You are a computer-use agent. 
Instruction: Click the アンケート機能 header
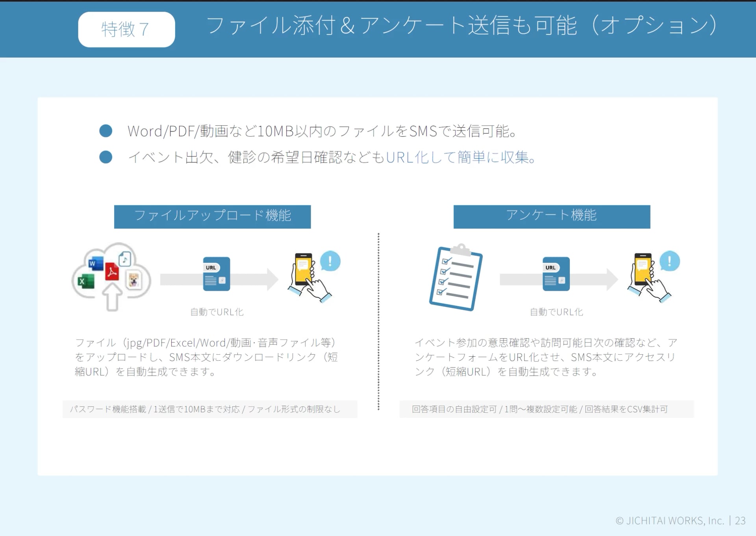tap(552, 216)
